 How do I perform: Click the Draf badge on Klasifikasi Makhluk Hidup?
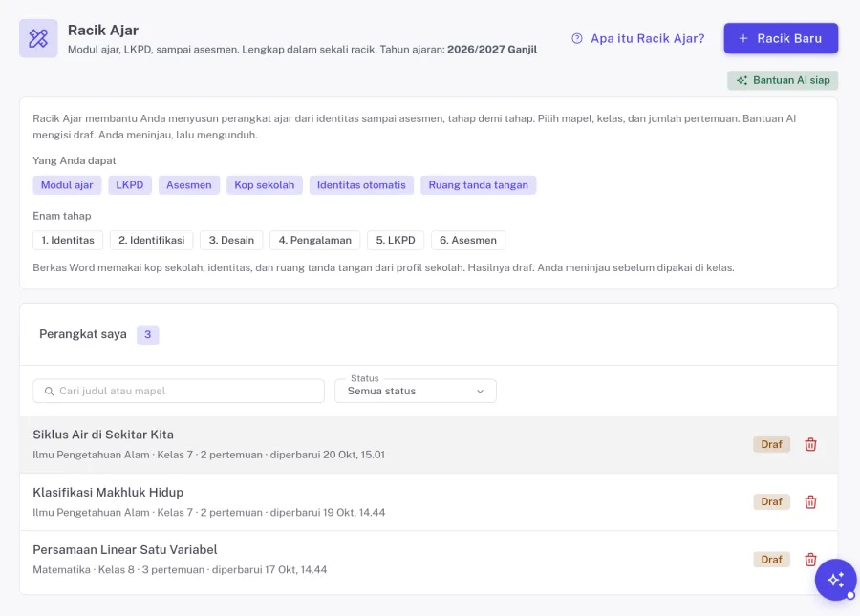click(x=771, y=502)
